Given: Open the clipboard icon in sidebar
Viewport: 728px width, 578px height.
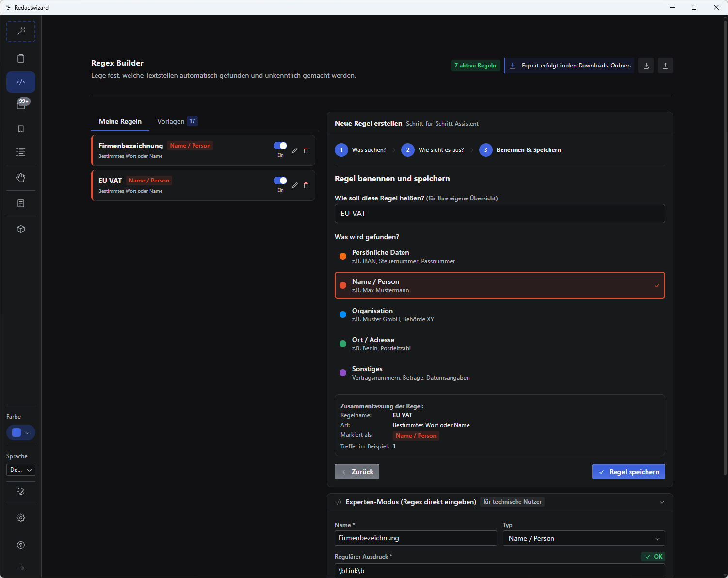Looking at the screenshot, I should point(21,58).
